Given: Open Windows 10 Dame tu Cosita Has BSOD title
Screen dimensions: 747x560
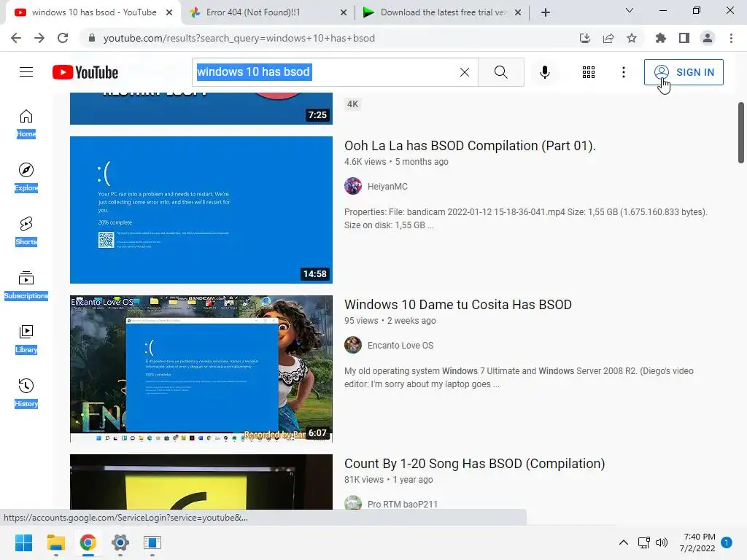Looking at the screenshot, I should 458,305.
